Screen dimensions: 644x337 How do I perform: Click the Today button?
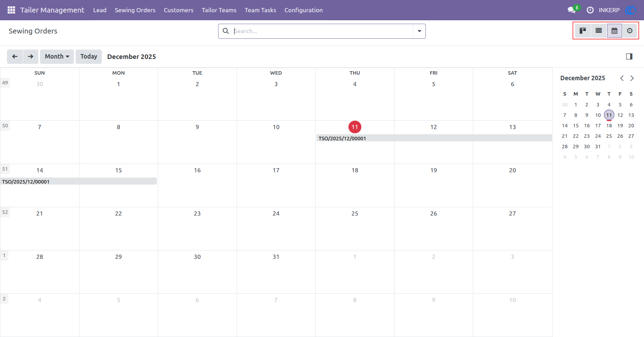click(x=89, y=57)
